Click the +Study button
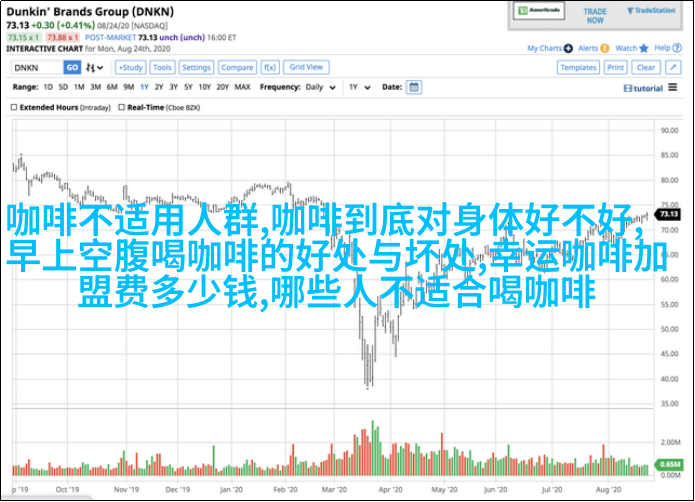The height and width of the screenshot is (502, 695). [130, 67]
